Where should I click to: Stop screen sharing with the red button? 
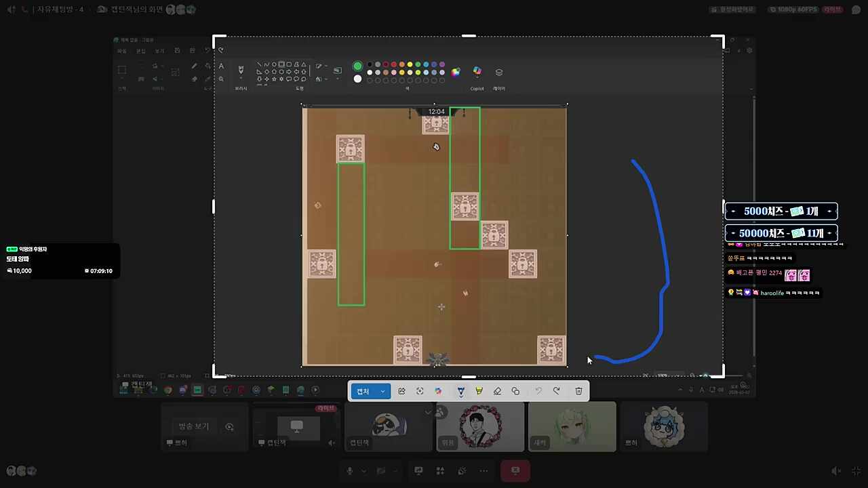(x=515, y=471)
